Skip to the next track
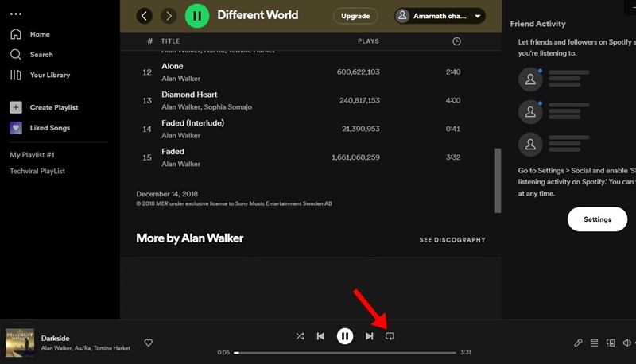The width and height of the screenshot is (636, 364). tap(369, 336)
